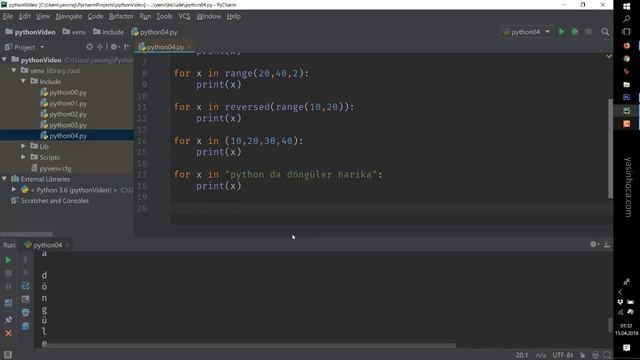The image size is (640, 360).
Task: Collapse the Include folder
Action: click(x=23, y=81)
